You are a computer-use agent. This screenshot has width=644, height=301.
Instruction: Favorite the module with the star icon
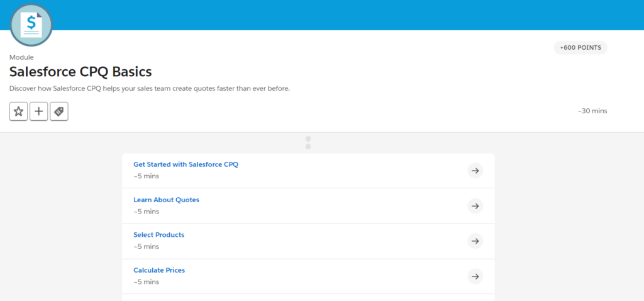coord(18,111)
